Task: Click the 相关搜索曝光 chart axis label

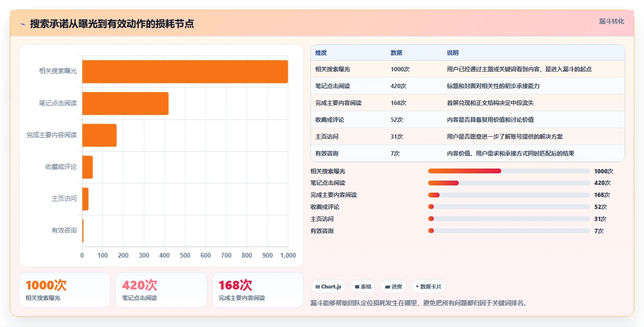Action: (x=58, y=71)
